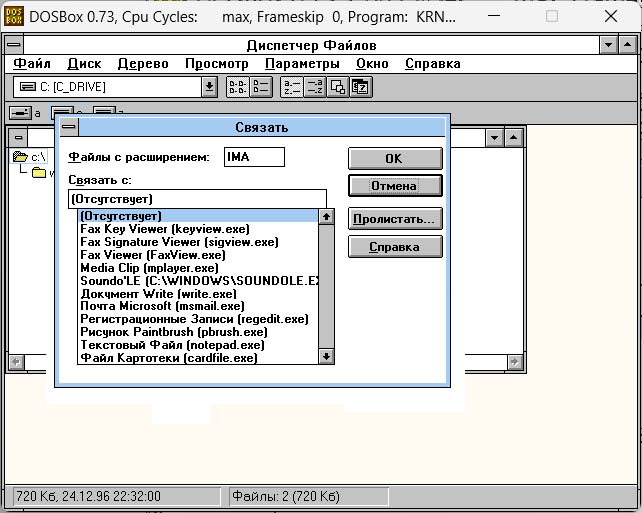Open the Просмотр menu

(x=217, y=64)
